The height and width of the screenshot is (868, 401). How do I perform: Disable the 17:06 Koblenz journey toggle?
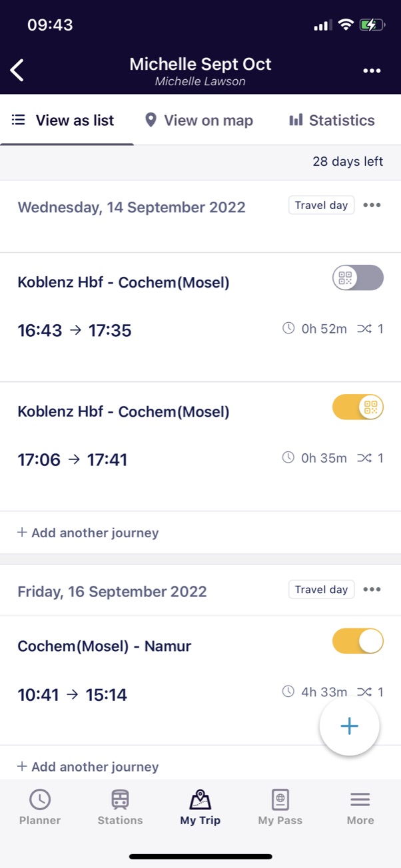click(358, 407)
